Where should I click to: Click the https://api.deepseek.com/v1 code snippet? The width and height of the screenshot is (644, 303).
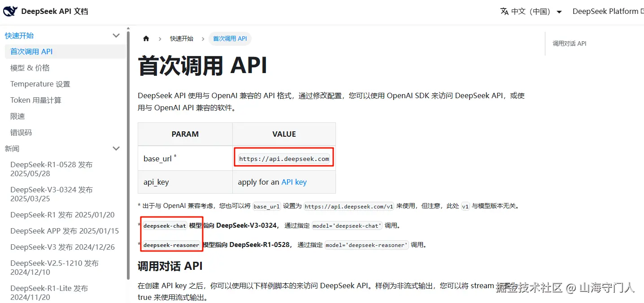pos(349,207)
